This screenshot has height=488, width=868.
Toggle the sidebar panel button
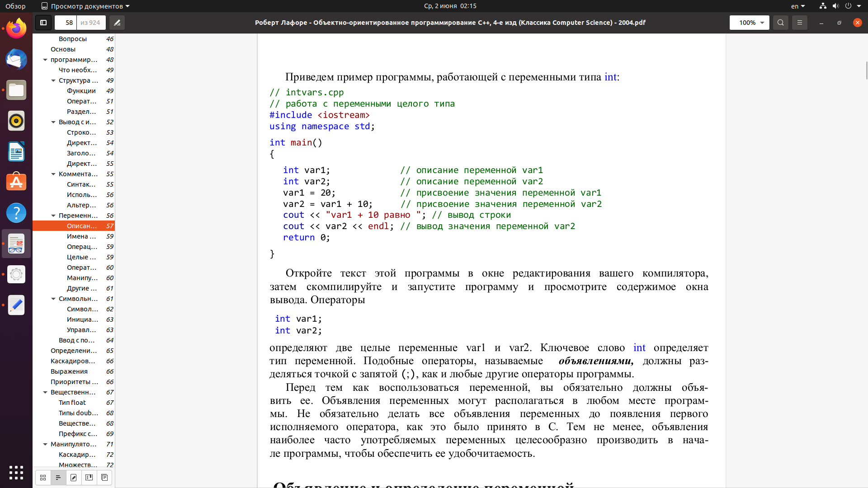tap(43, 23)
